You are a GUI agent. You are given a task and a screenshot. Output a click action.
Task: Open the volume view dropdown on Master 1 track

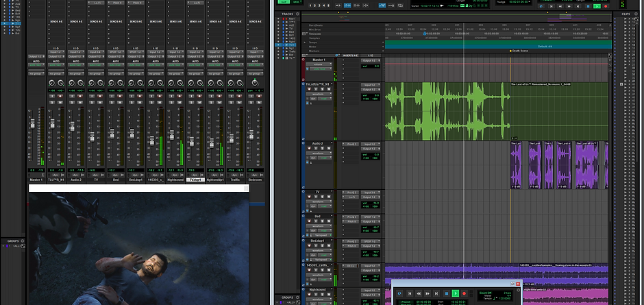click(x=319, y=64)
